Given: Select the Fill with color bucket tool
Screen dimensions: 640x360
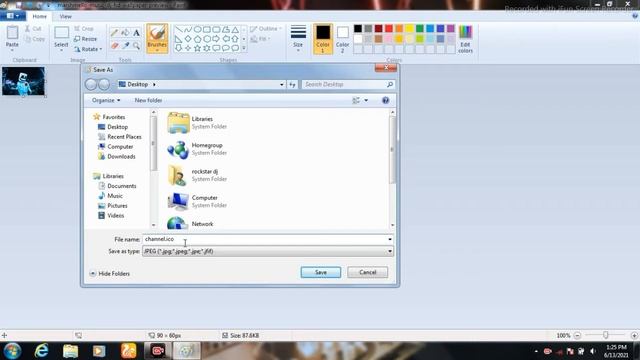Looking at the screenshot, I should [x=125, y=33].
